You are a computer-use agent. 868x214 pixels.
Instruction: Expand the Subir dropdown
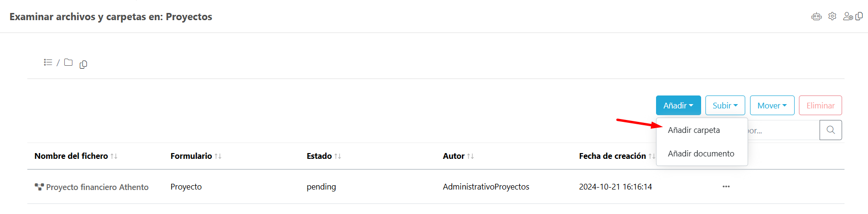click(725, 106)
